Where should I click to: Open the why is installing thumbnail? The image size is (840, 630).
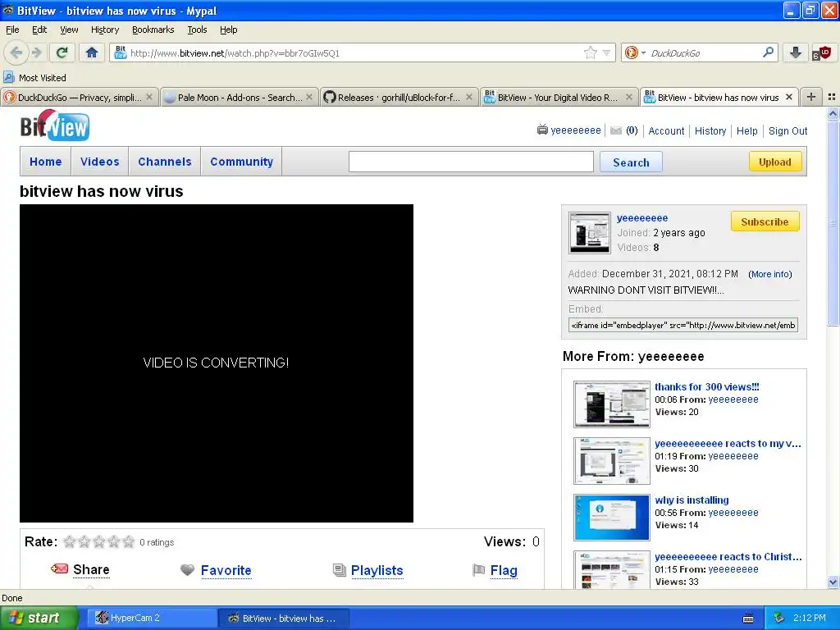click(611, 517)
